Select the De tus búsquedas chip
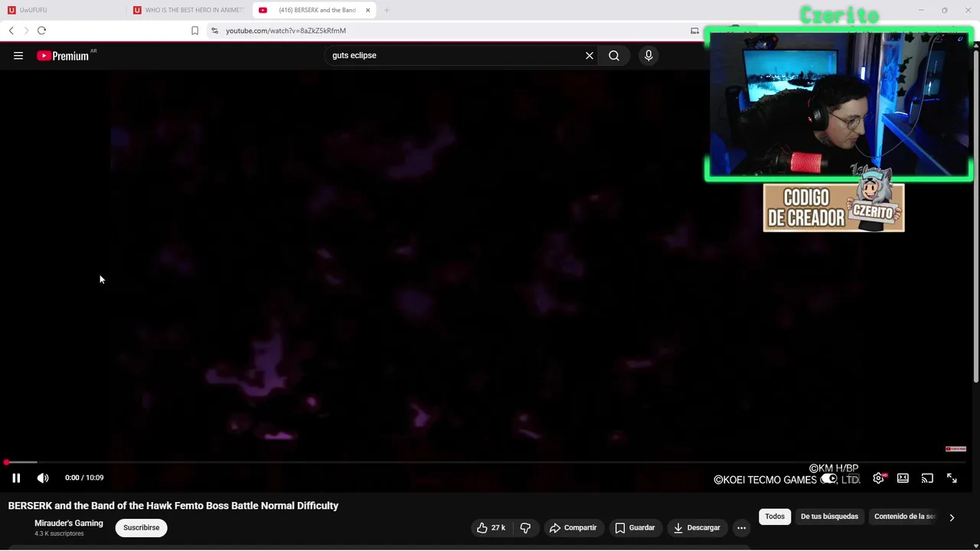This screenshot has height=551, width=980. [x=829, y=517]
